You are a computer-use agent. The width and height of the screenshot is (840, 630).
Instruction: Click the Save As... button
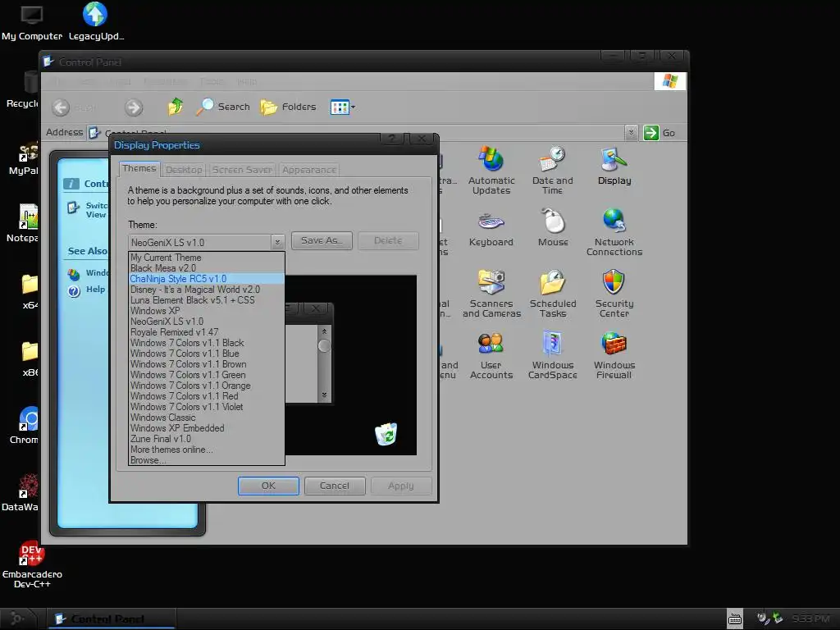[322, 240]
